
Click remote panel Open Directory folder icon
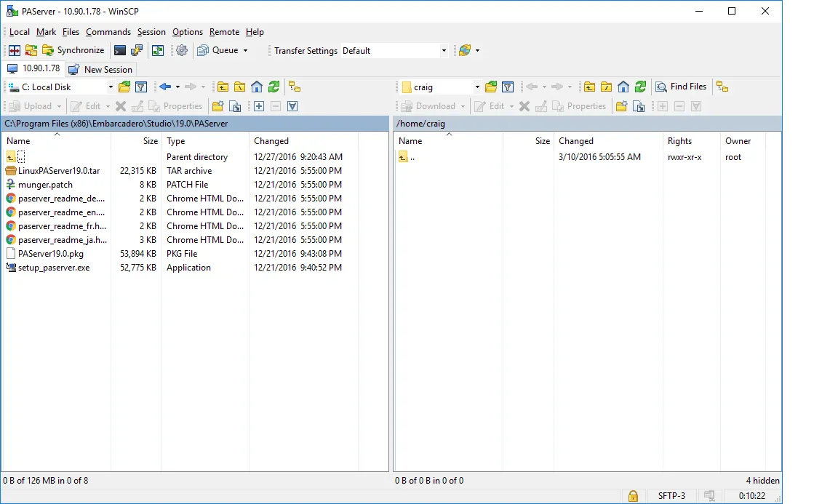pos(491,87)
